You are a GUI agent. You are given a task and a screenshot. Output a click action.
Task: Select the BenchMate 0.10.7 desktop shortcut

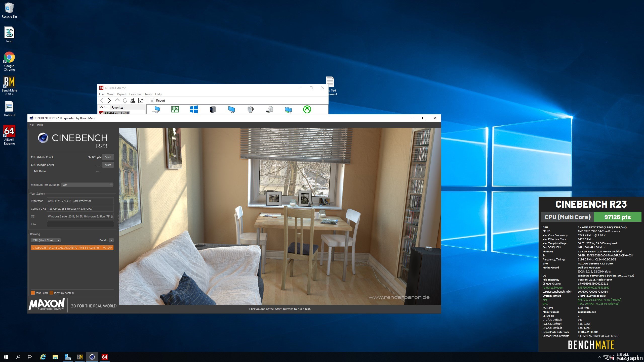[x=9, y=86]
